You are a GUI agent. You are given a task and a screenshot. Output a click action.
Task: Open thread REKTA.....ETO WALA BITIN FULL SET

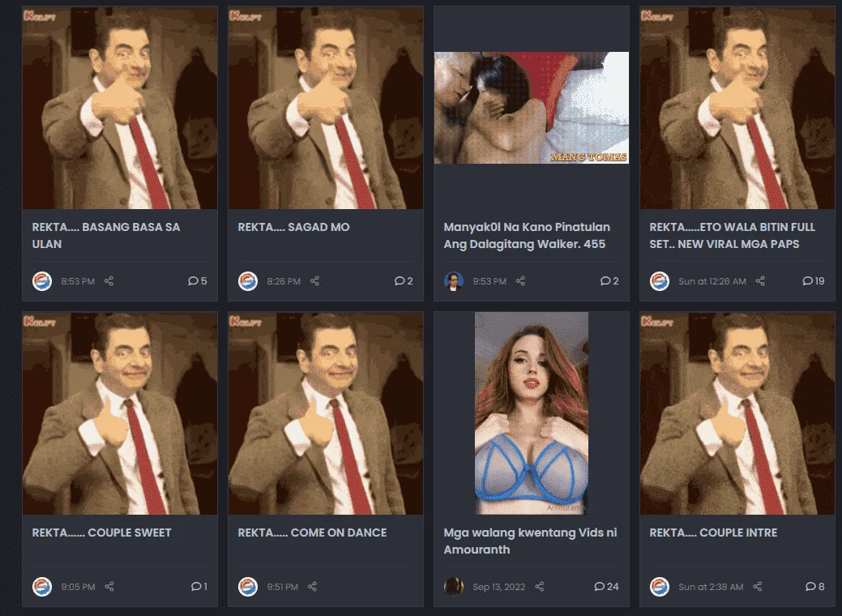[732, 235]
